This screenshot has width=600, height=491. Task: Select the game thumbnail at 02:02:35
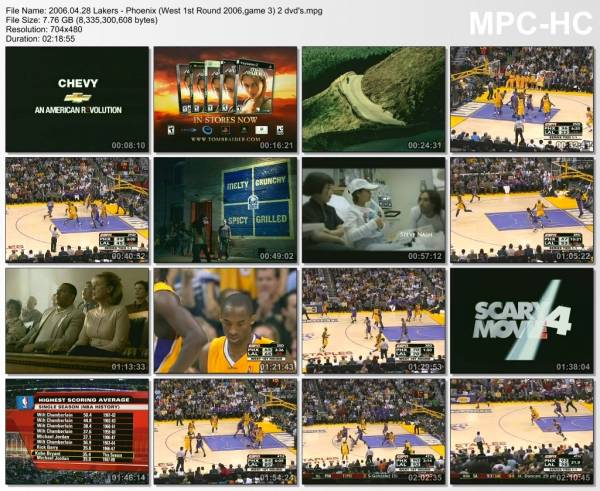click(x=373, y=431)
